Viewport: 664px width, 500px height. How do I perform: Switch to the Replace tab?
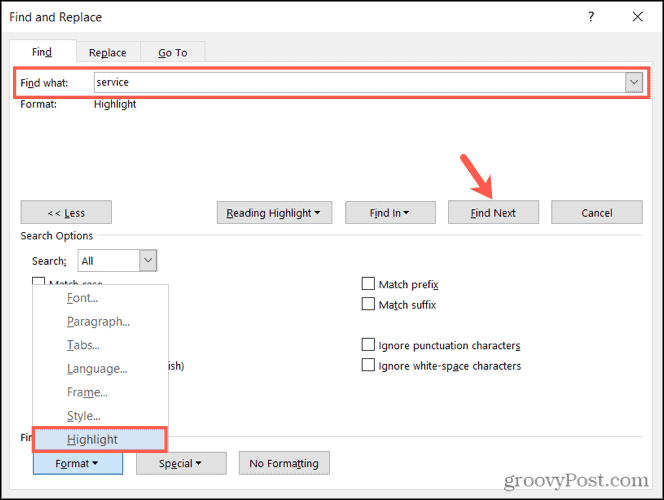coord(107,52)
